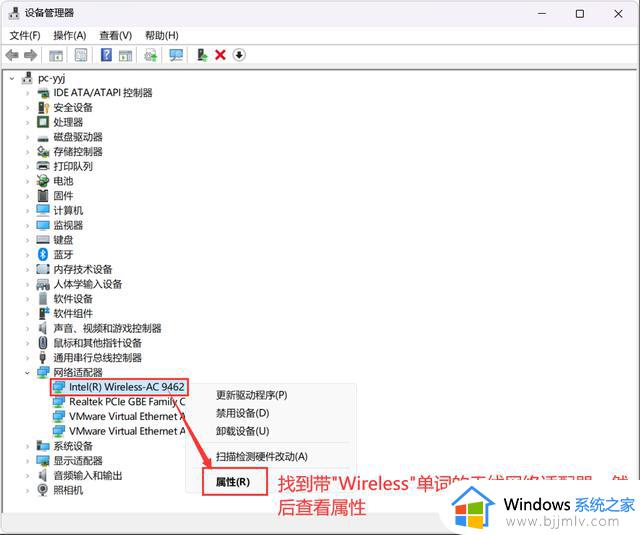Click the Realtek PCIe GBE adapter icon
Screen dimensions: 640x535
tap(59, 402)
